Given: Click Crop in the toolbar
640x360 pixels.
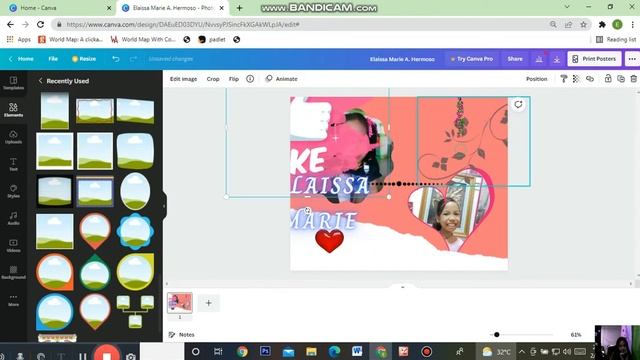Looking at the screenshot, I should tap(213, 79).
